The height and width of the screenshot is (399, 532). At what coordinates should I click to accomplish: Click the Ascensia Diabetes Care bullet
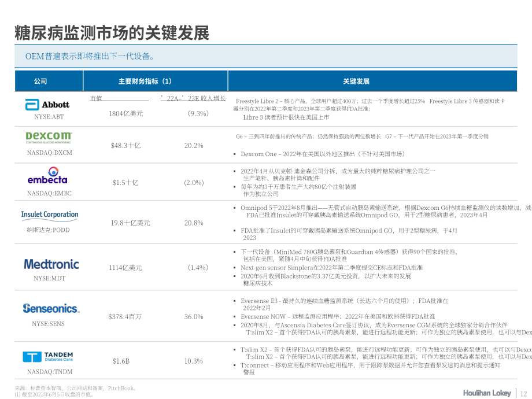374,325
